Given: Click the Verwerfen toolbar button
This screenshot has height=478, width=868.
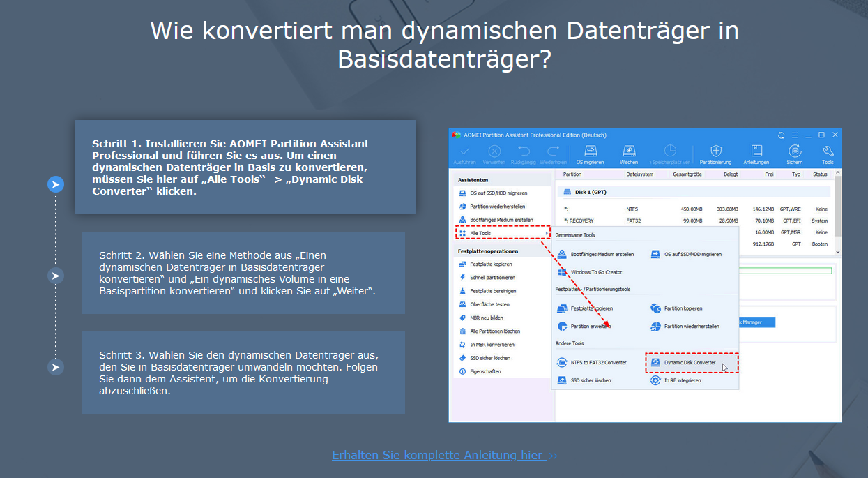Looking at the screenshot, I should tap(494, 154).
